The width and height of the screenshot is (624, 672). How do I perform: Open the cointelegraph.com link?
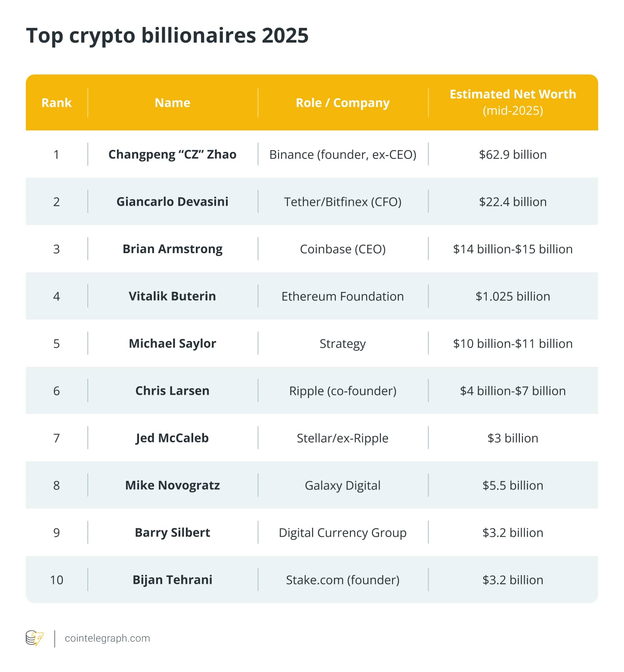point(107,638)
